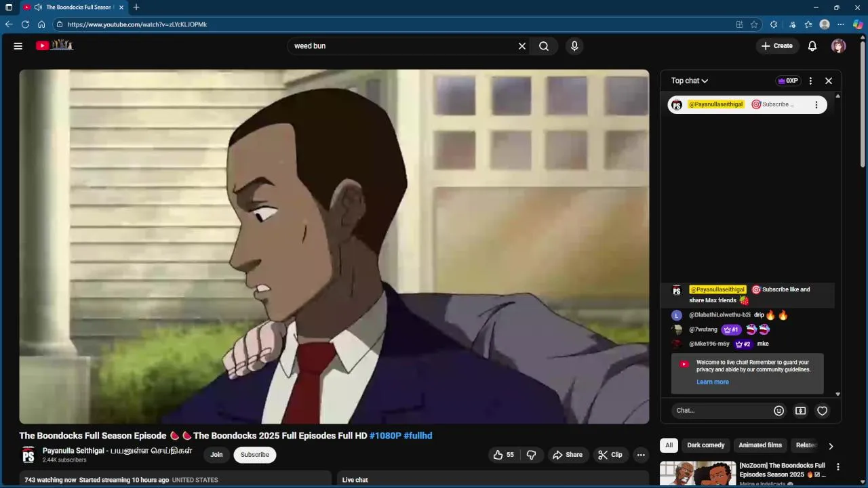868x488 pixels.
Task: Select the Dark comedy filter chip
Action: click(706, 445)
